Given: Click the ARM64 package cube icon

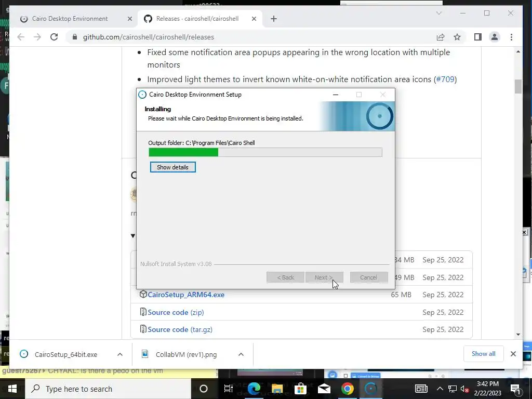Looking at the screenshot, I should 143,294.
